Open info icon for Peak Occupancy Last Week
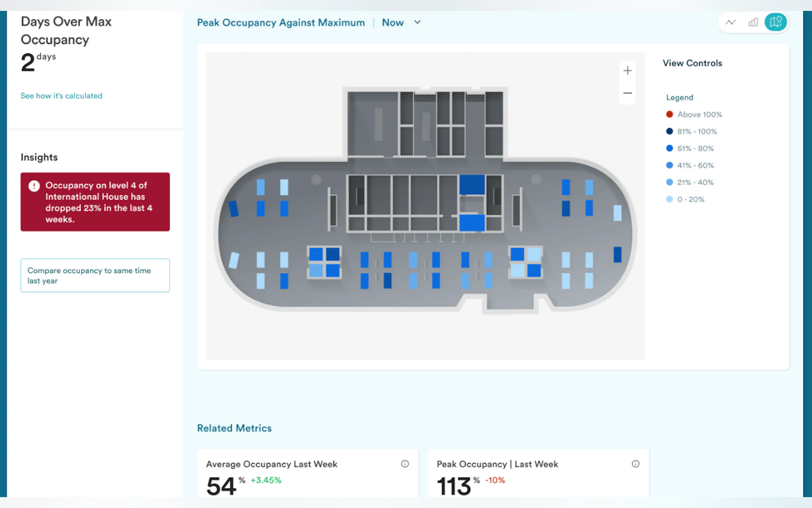This screenshot has width=812, height=508. tap(636, 464)
